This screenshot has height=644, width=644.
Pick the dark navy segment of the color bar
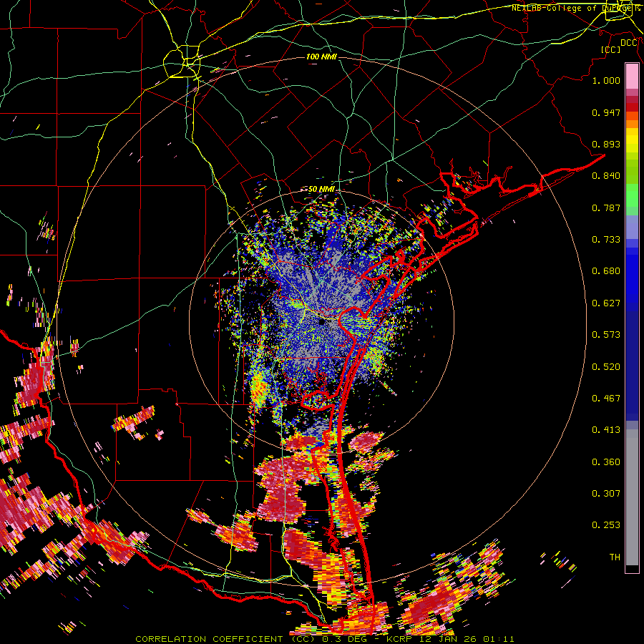pyautogui.click(x=632, y=366)
